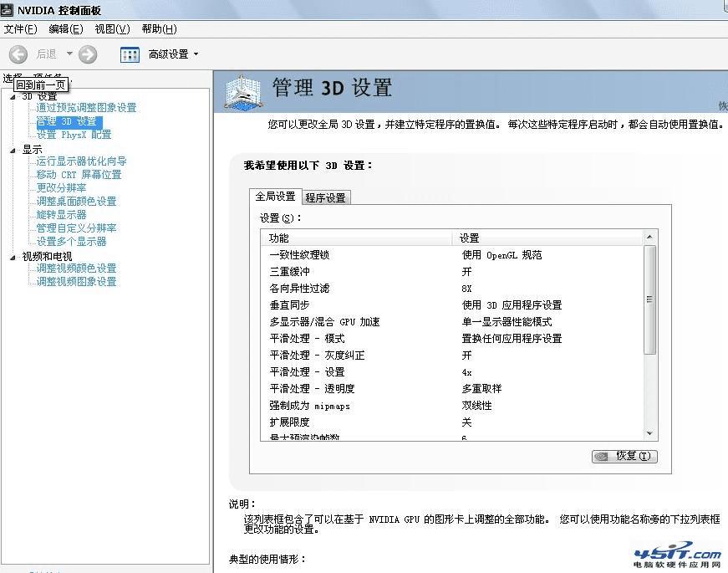
Task: Open 设置 PhysX 配置 link
Action: (x=74, y=135)
